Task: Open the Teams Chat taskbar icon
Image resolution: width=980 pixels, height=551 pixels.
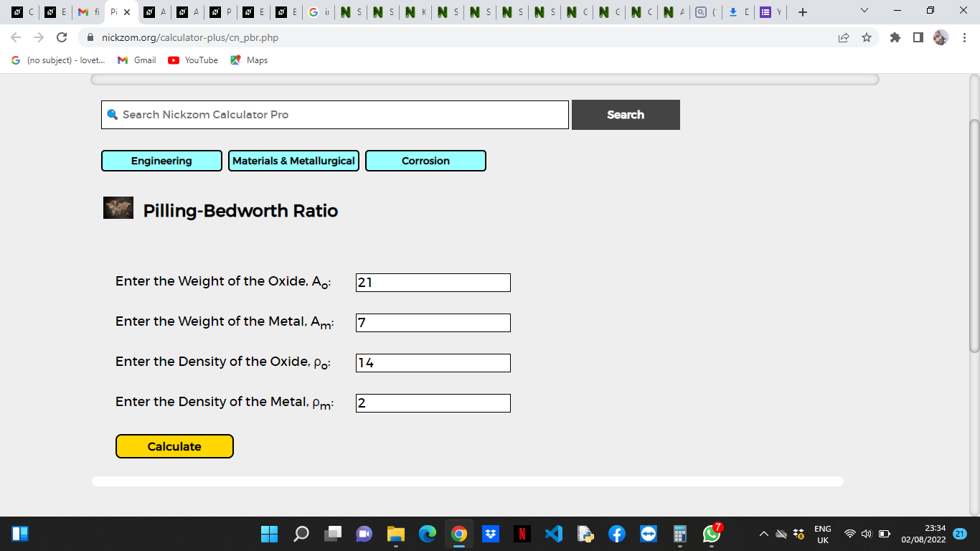Action: tap(364, 534)
